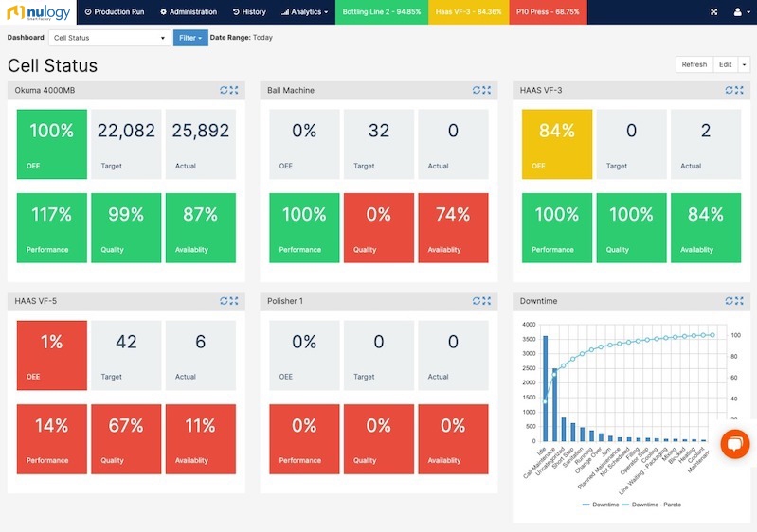Open the Production Run menu item
Screen dimensions: 757x532
click(115, 12)
